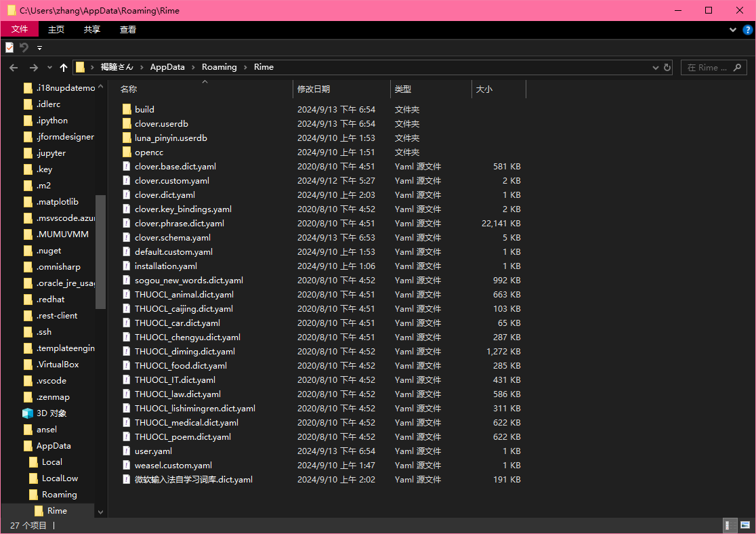756x534 pixels.
Task: Click the Undo icon in quick access toolbar
Action: click(x=24, y=47)
